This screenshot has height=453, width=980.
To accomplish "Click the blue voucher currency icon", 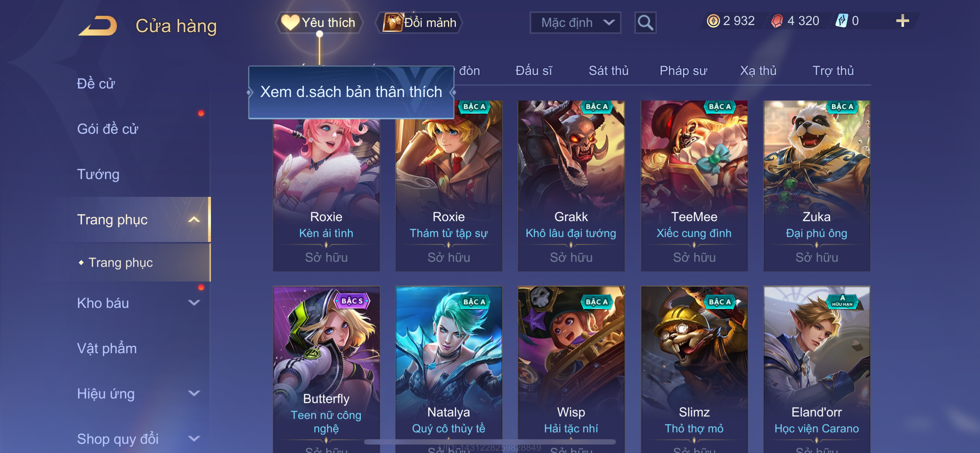I will coord(841,20).
